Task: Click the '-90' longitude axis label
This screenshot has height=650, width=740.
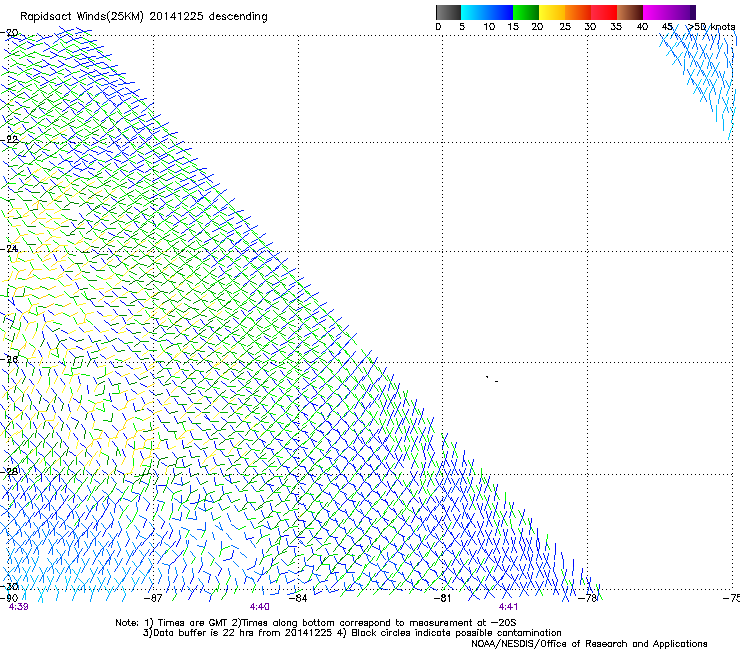Action: click(x=9, y=598)
